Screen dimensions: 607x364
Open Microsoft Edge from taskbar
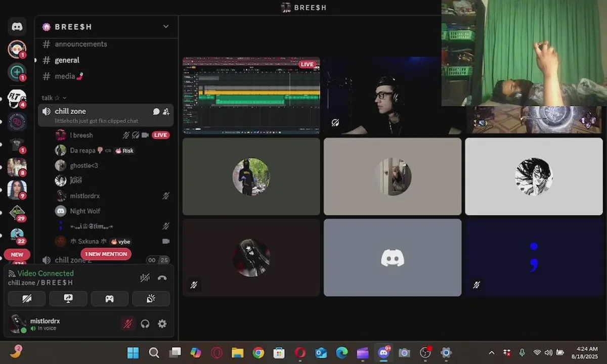(x=342, y=353)
